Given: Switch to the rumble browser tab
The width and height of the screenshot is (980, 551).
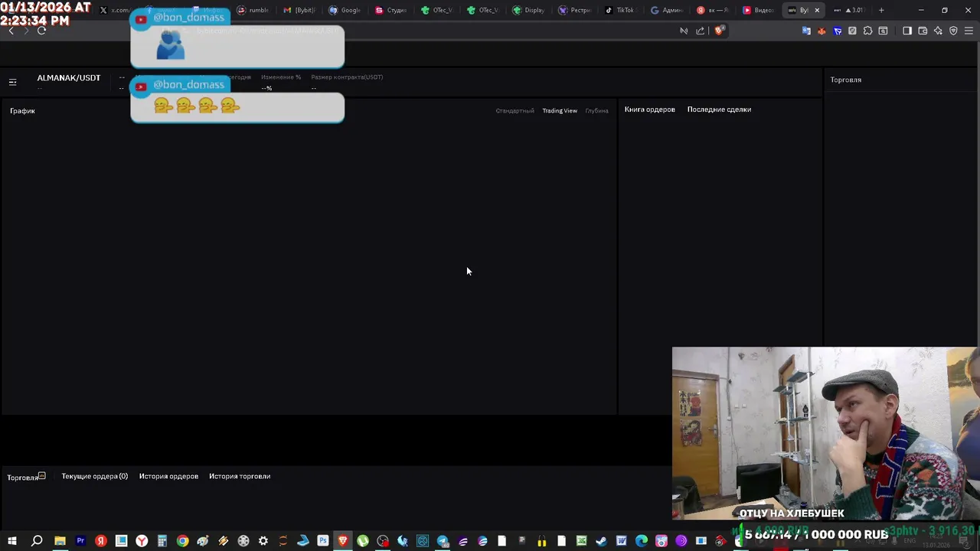Looking at the screenshot, I should 253,10.
